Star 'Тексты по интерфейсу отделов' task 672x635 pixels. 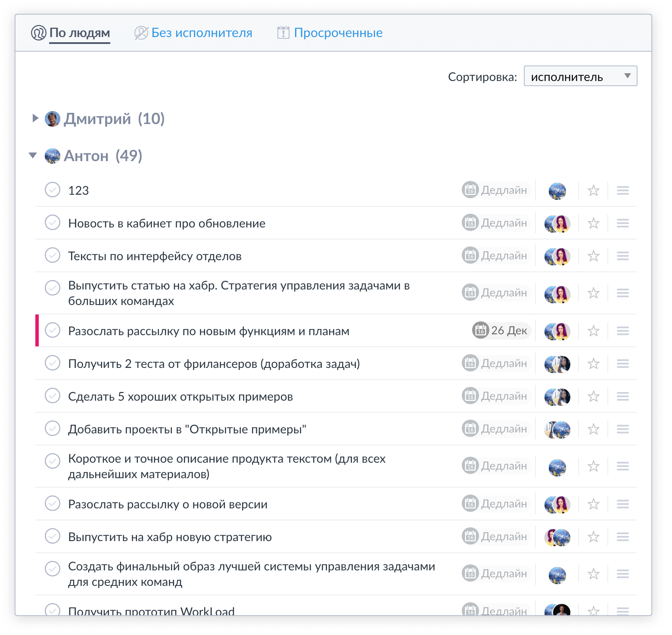pyautogui.click(x=594, y=255)
